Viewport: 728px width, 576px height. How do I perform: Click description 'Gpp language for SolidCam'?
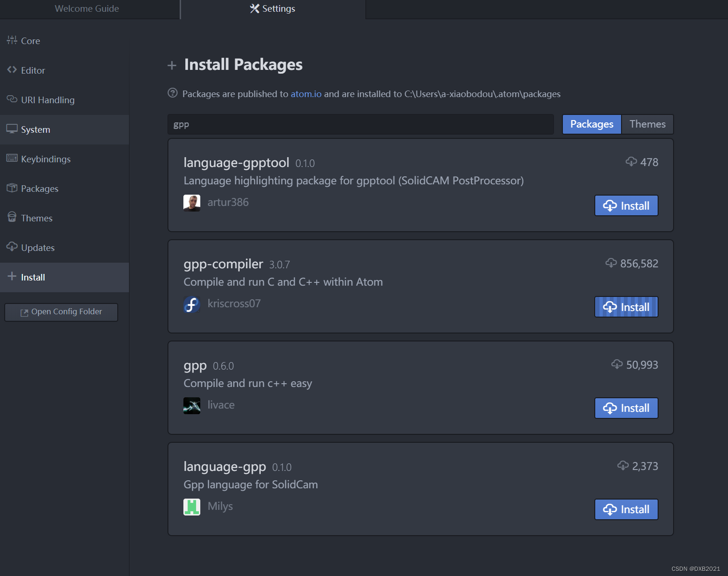251,485
